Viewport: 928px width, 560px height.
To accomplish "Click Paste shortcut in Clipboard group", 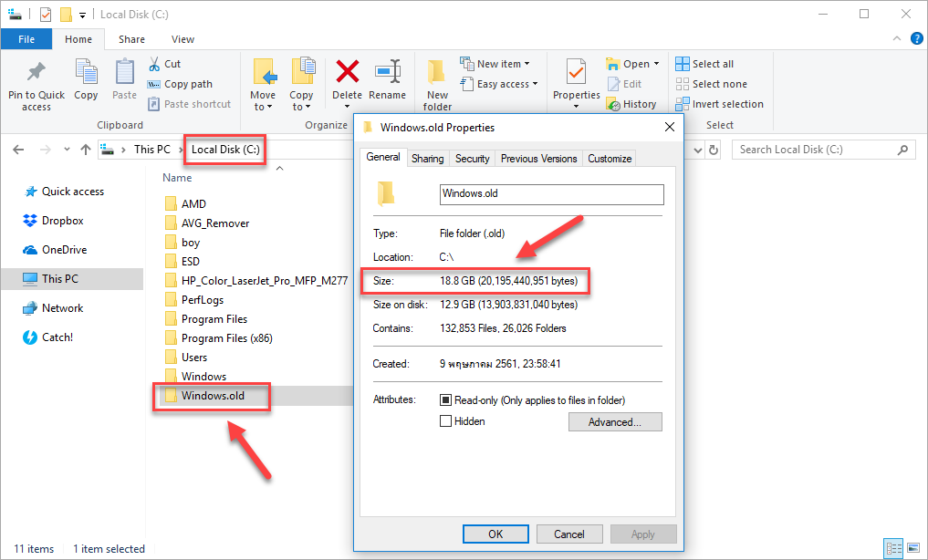I will coord(189,104).
